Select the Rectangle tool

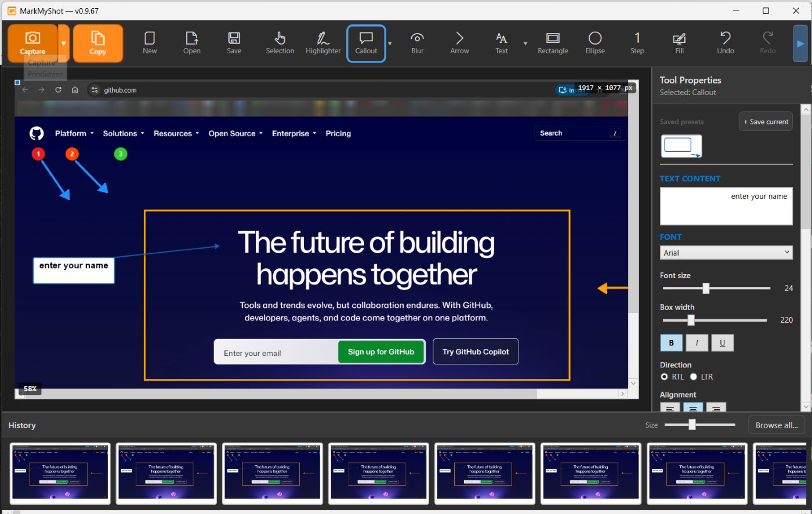[x=553, y=43]
